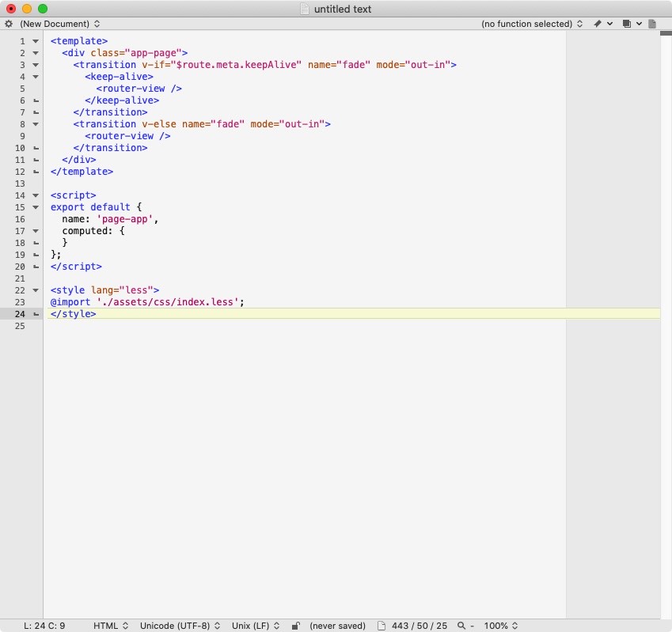Screen dimensions: 672x632
Task: Click the @import keyword on line 23
Action: click(70, 302)
